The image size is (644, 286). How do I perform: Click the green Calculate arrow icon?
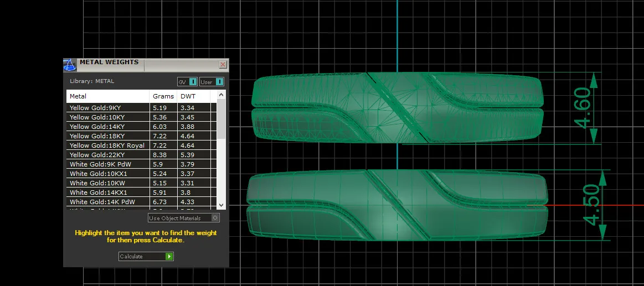[169, 257]
